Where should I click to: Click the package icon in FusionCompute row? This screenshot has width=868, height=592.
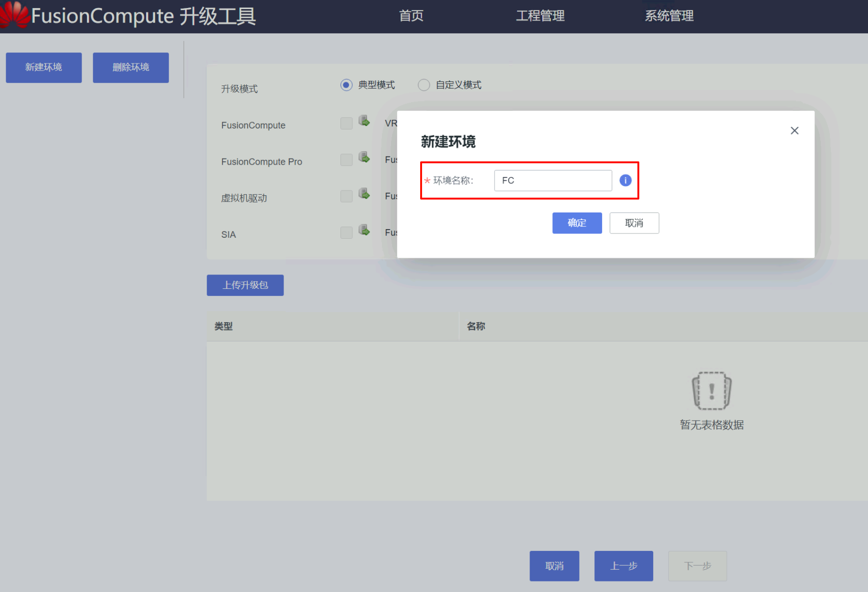click(x=364, y=121)
